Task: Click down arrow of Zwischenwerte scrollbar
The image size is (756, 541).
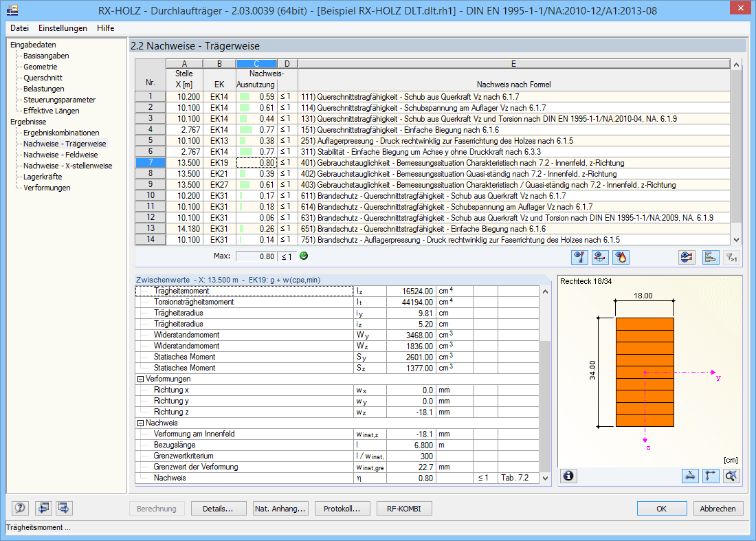Action: click(x=545, y=478)
